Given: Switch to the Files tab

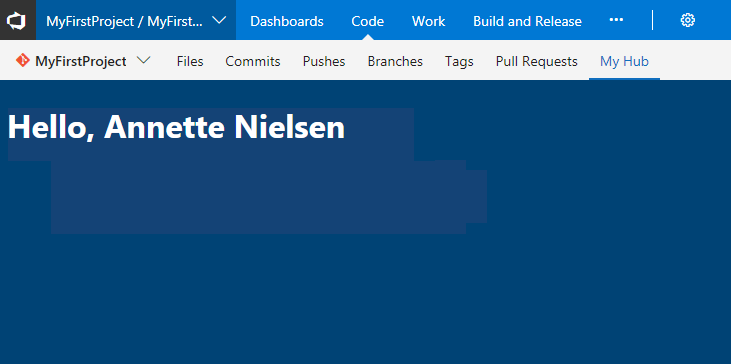Looking at the screenshot, I should click(x=190, y=62).
